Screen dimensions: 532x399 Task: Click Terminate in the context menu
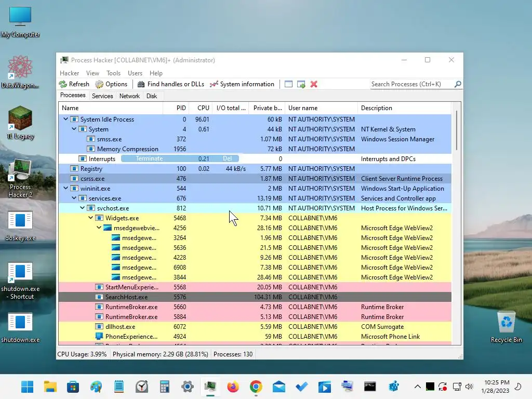click(x=180, y=158)
